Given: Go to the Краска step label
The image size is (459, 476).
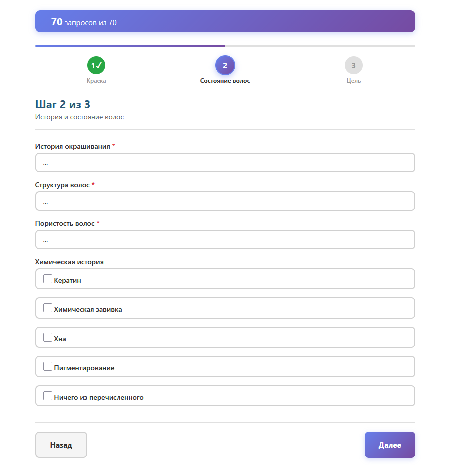Looking at the screenshot, I should 96,81.
